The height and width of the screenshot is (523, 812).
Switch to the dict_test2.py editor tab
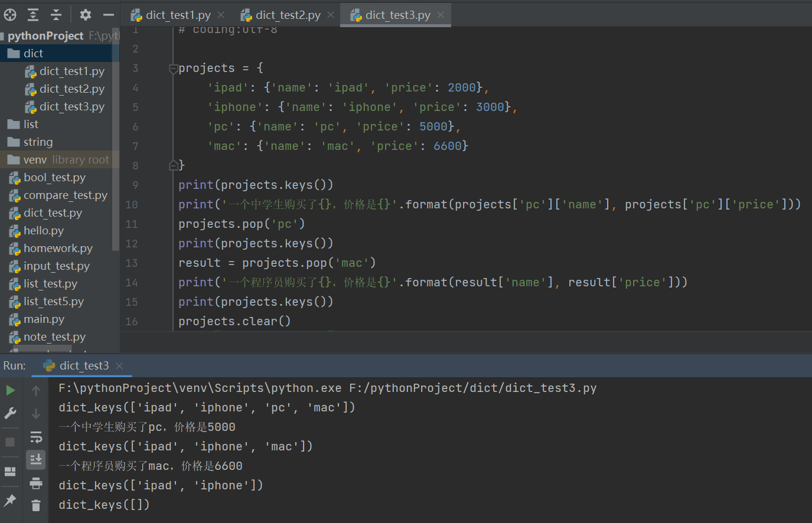click(x=288, y=15)
